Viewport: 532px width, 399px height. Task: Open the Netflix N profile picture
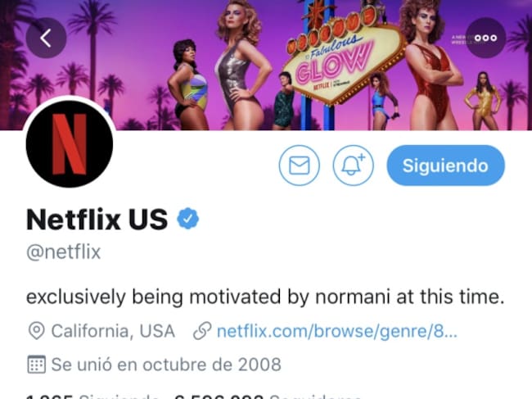(x=70, y=143)
